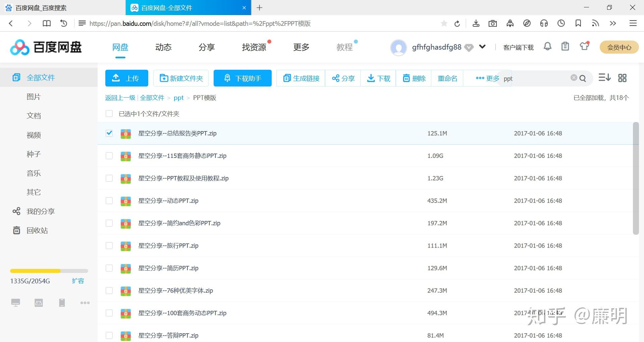Click the file list vertical scrollbar
This screenshot has height=342, width=644.
point(636,178)
